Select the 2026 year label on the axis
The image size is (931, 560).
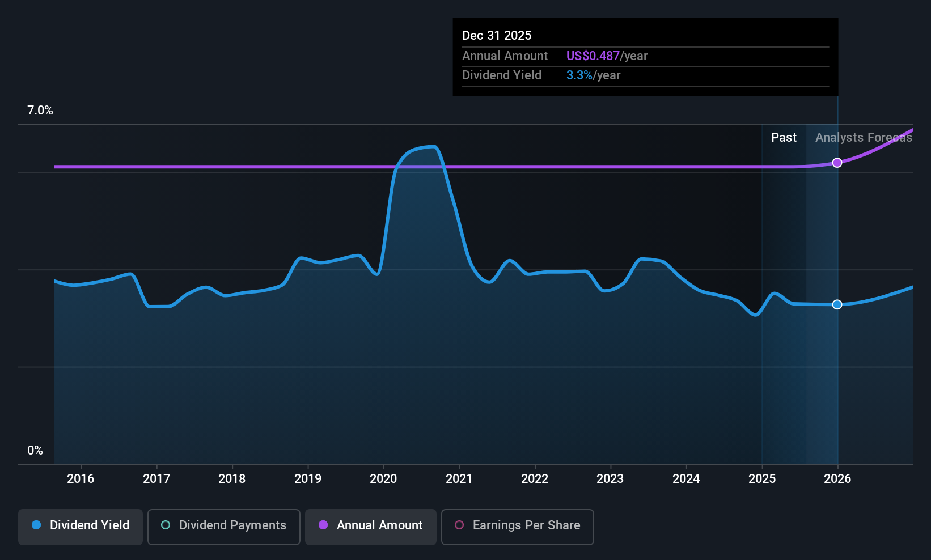[x=837, y=479]
